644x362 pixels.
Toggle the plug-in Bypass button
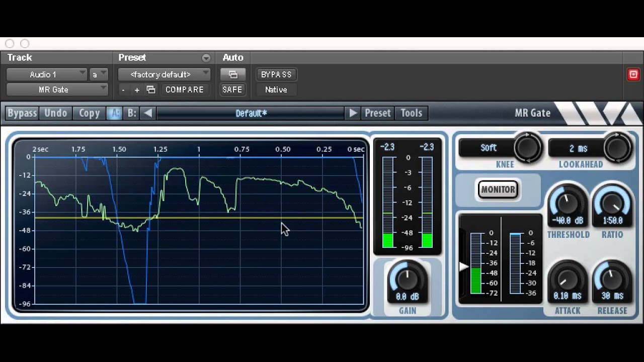point(22,113)
